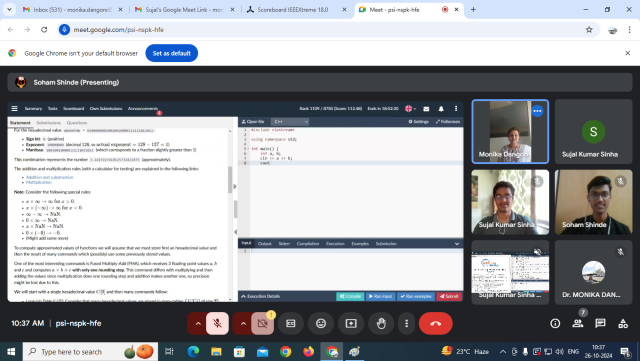The image size is (640, 361).
Task: Turn on the camera toggle button
Action: (x=262, y=323)
